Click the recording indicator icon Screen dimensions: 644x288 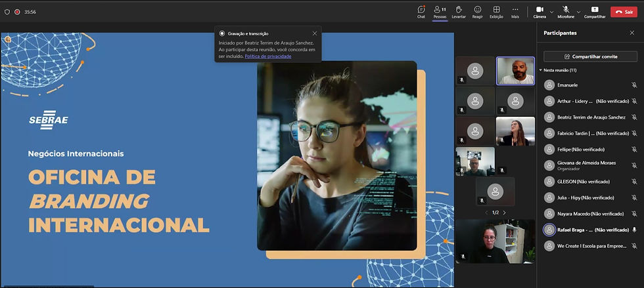[17, 12]
